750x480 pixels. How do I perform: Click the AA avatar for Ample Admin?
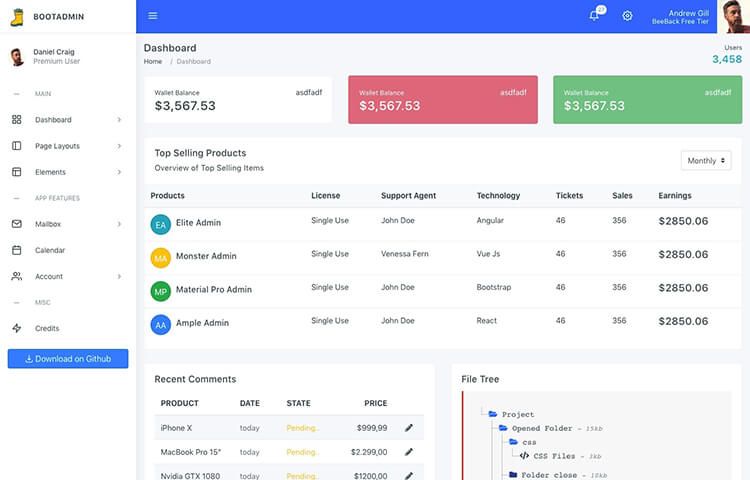(x=161, y=325)
